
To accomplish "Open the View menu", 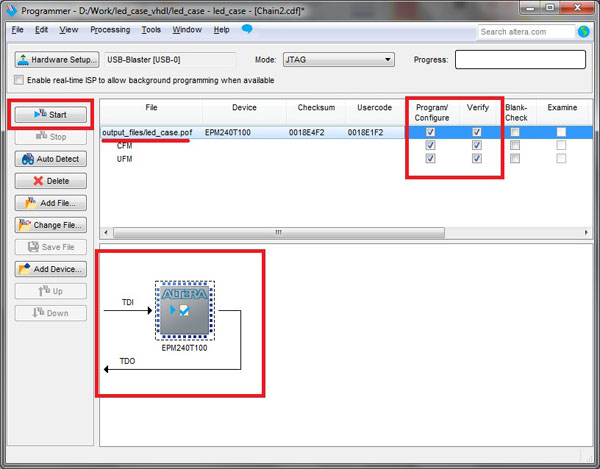I will (68, 30).
